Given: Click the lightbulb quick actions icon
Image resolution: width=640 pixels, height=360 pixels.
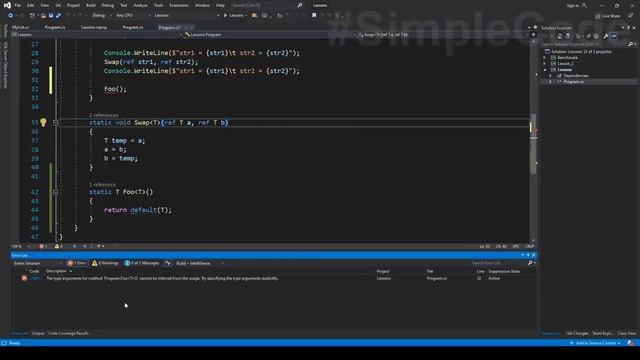Looking at the screenshot, I should [x=43, y=122].
